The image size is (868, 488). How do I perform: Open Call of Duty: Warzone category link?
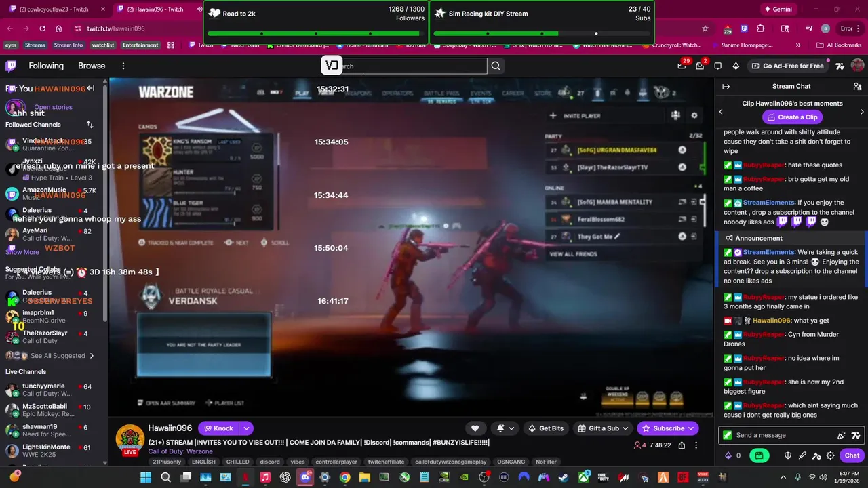click(x=180, y=451)
